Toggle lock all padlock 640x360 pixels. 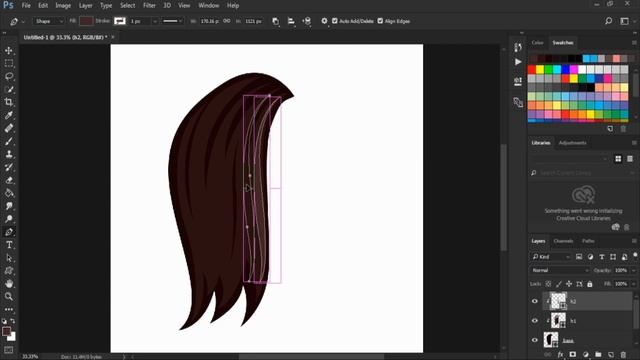tap(589, 284)
